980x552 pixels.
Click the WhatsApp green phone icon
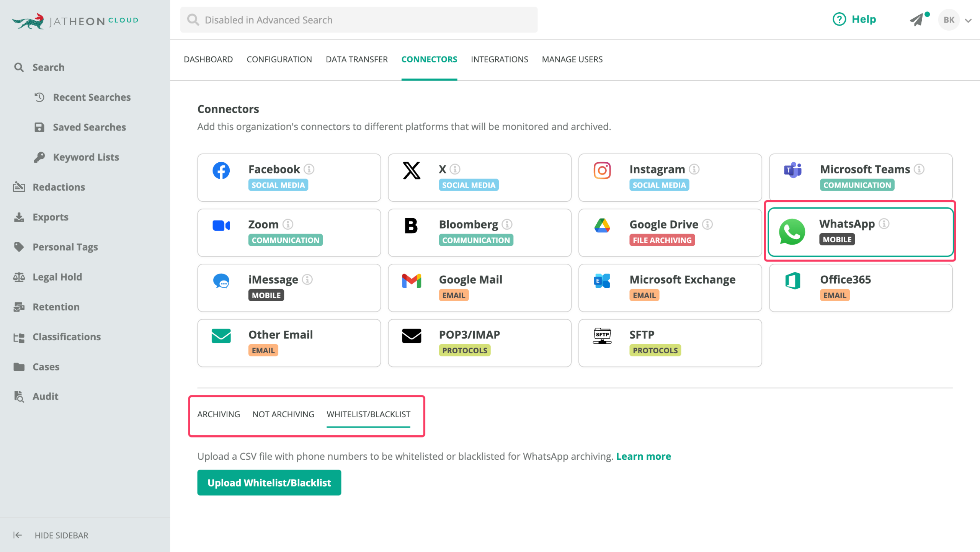point(792,232)
